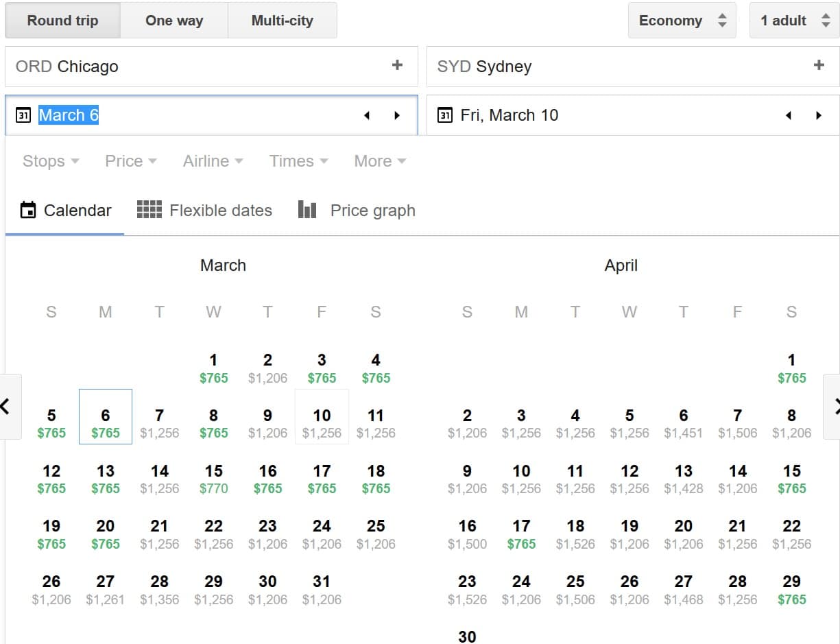
Task: Select March 20 in the calendar
Action: pyautogui.click(x=106, y=534)
